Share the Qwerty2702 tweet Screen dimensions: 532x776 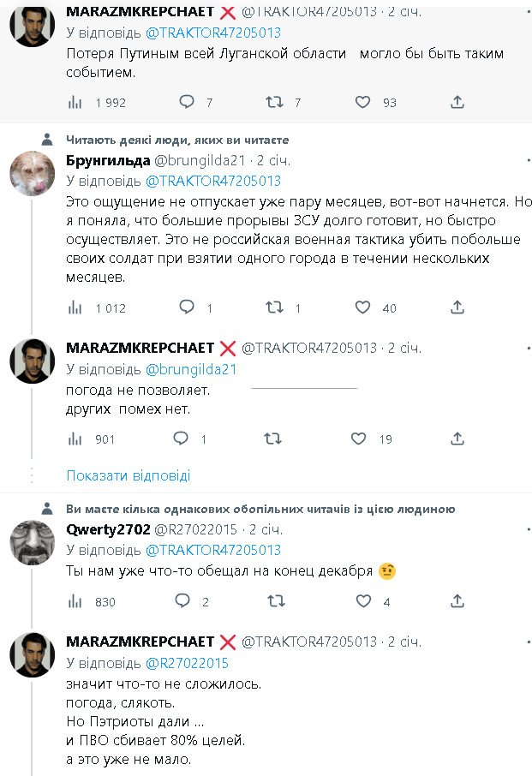coord(457,601)
